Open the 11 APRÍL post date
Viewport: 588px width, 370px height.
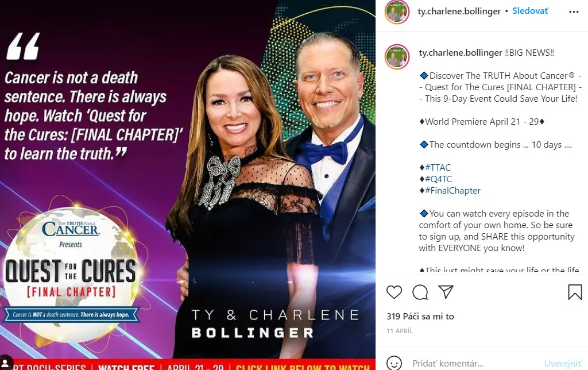pos(400,331)
